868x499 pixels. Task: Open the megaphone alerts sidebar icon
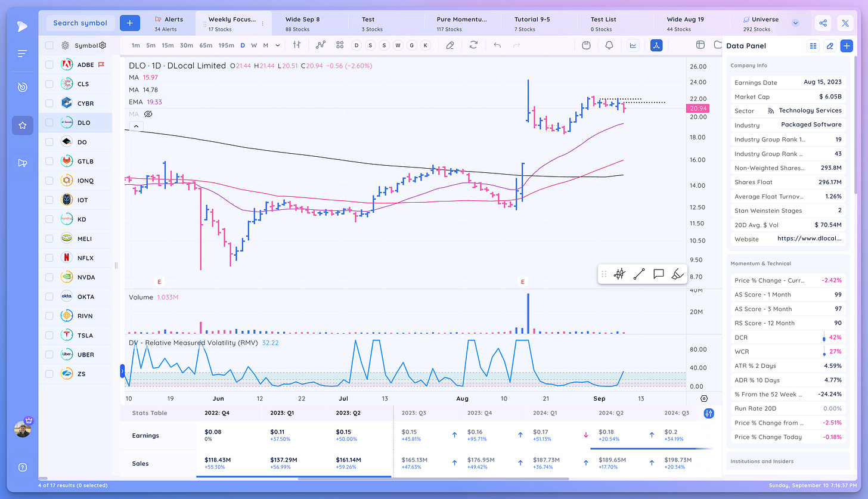coord(22,163)
